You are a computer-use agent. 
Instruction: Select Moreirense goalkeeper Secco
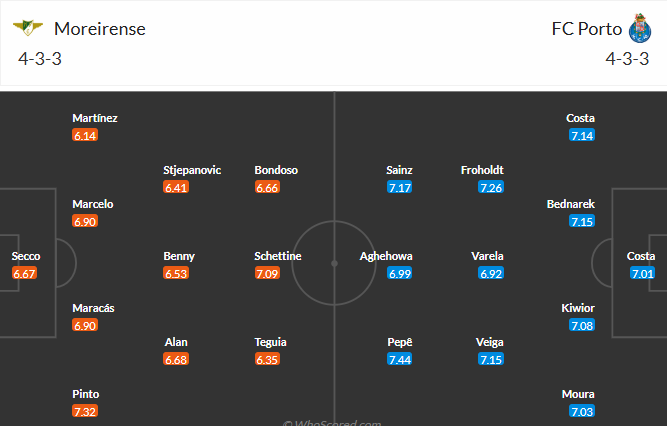(26, 256)
